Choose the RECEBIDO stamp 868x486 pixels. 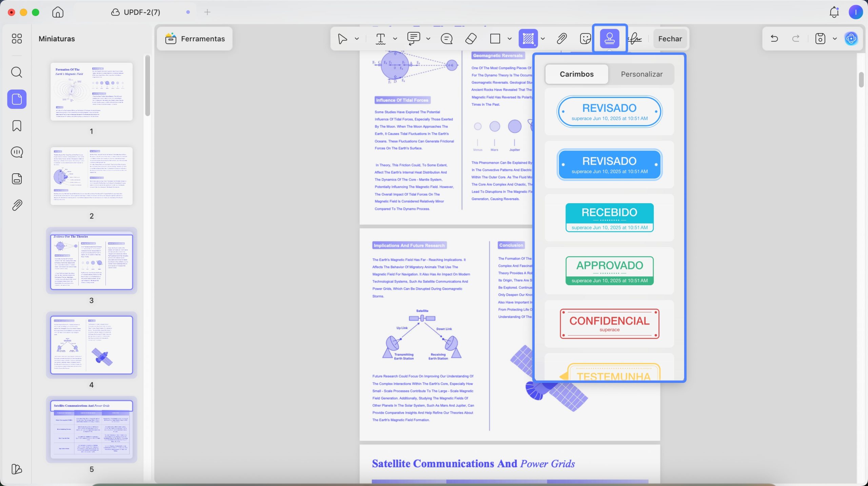(609, 217)
